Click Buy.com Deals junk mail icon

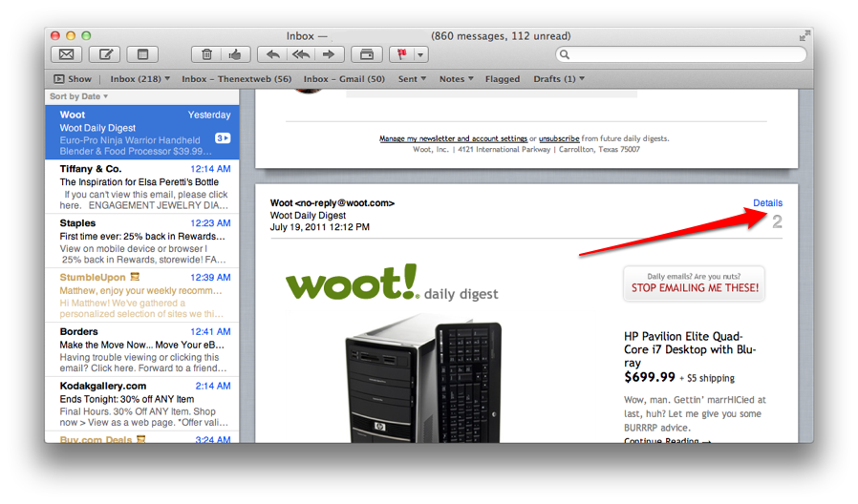(x=140, y=439)
